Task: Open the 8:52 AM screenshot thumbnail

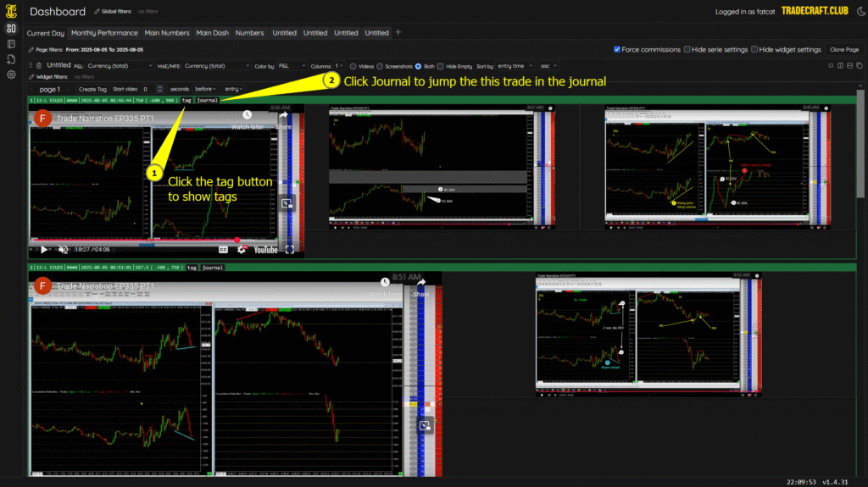Action: click(648, 335)
